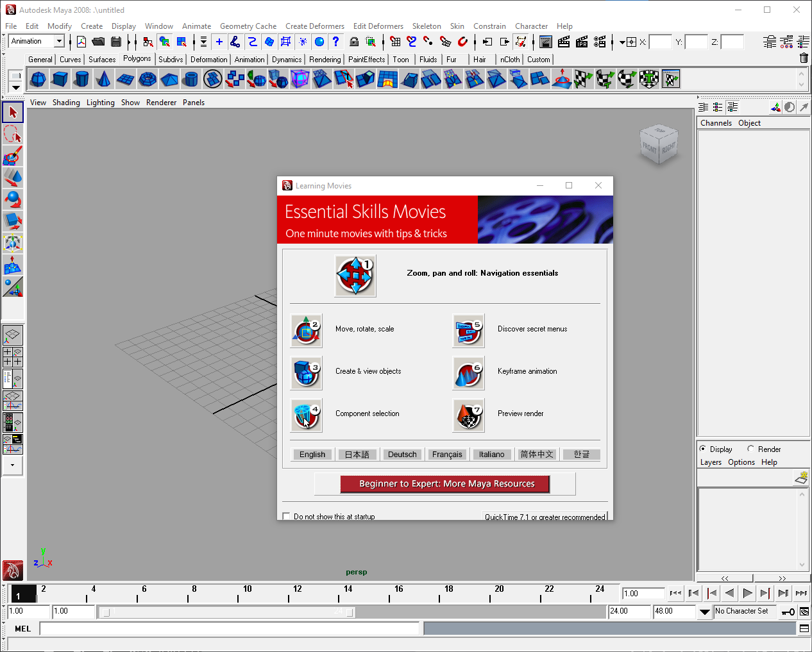Activate the Lasso select tool

pyautogui.click(x=13, y=134)
